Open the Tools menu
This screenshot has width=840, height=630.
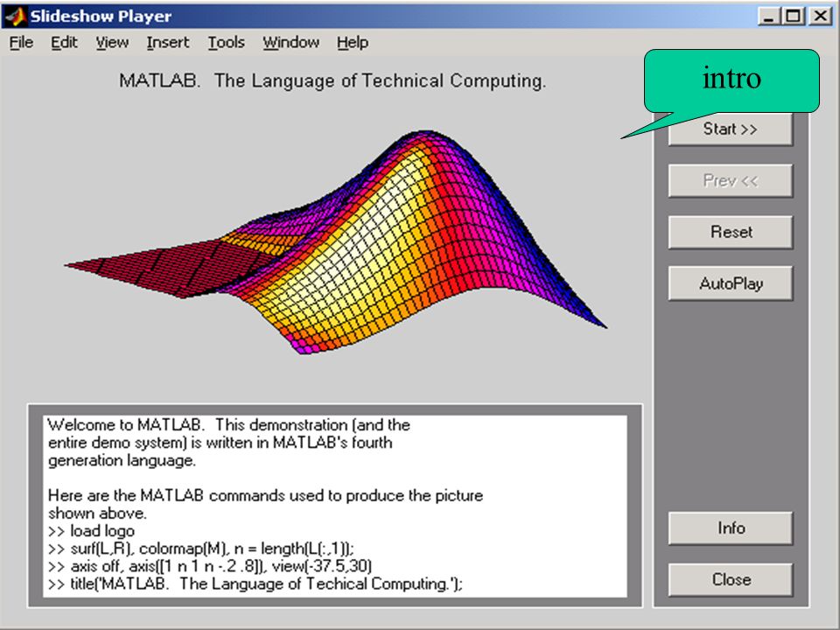(226, 42)
